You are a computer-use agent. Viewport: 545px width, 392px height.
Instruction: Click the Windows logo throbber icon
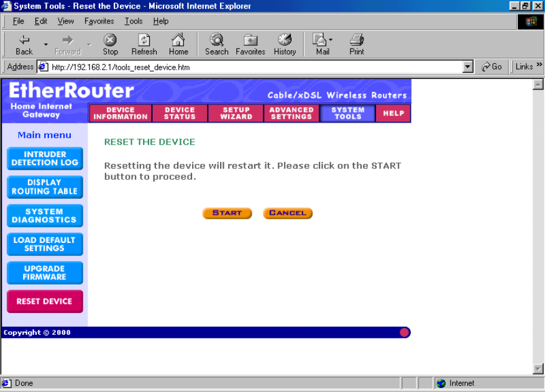tap(531, 22)
